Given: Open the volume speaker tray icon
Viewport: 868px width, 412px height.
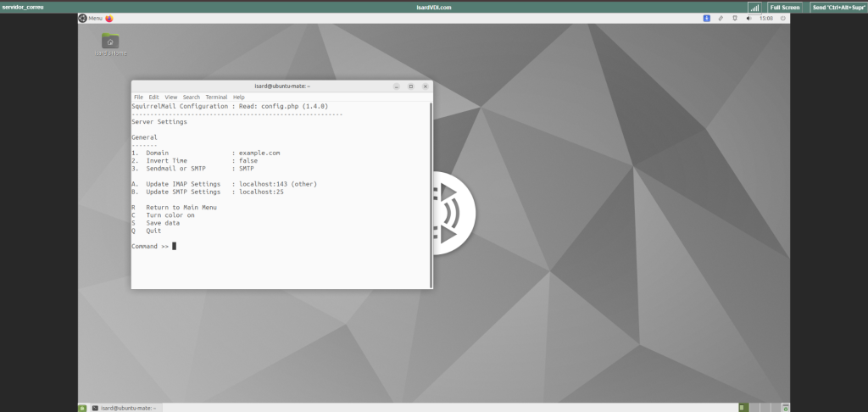Looking at the screenshot, I should click(x=749, y=19).
